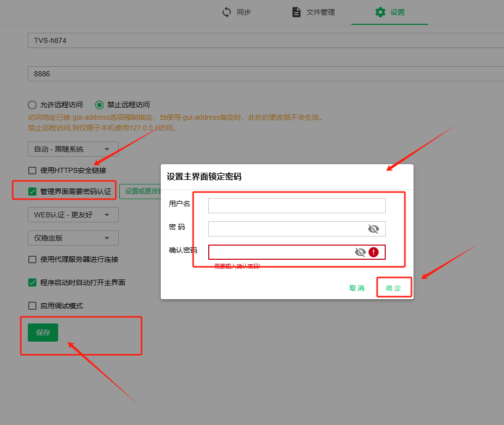The image size is (504, 425).
Task: Uncheck management interface password authentication checkbox
Action: 32,192
